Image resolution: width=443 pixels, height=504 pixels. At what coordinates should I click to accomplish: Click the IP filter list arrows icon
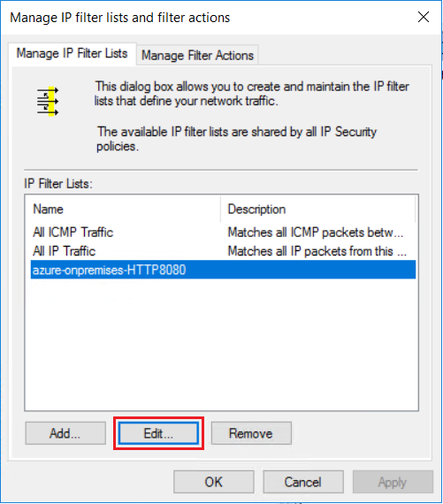tap(48, 102)
